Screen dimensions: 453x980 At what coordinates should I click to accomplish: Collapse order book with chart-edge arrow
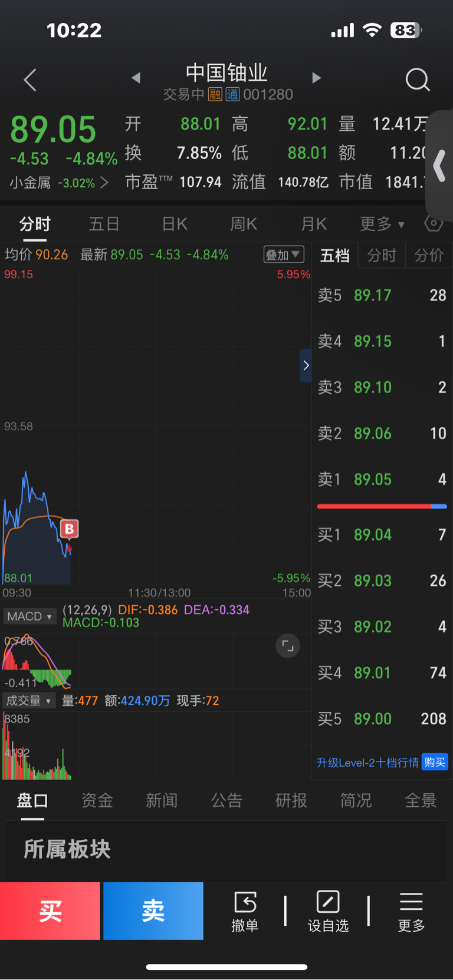(306, 365)
